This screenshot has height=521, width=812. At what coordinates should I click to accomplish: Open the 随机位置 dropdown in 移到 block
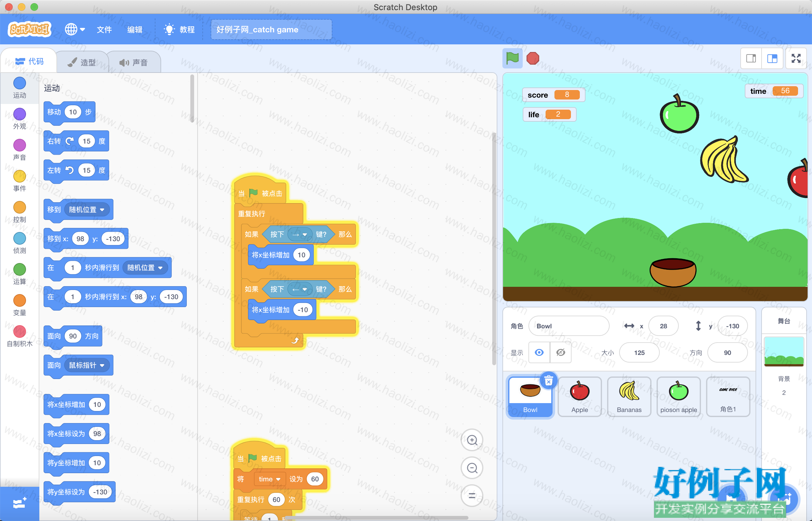87,210
